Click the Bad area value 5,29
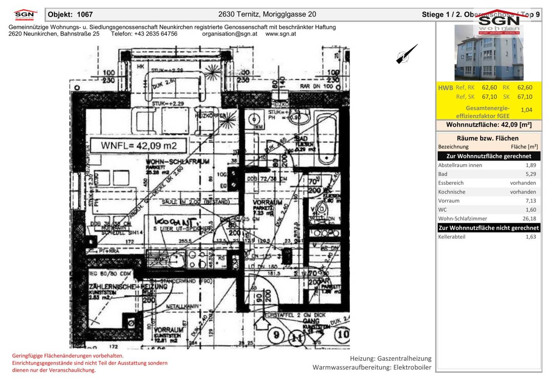 531,174
